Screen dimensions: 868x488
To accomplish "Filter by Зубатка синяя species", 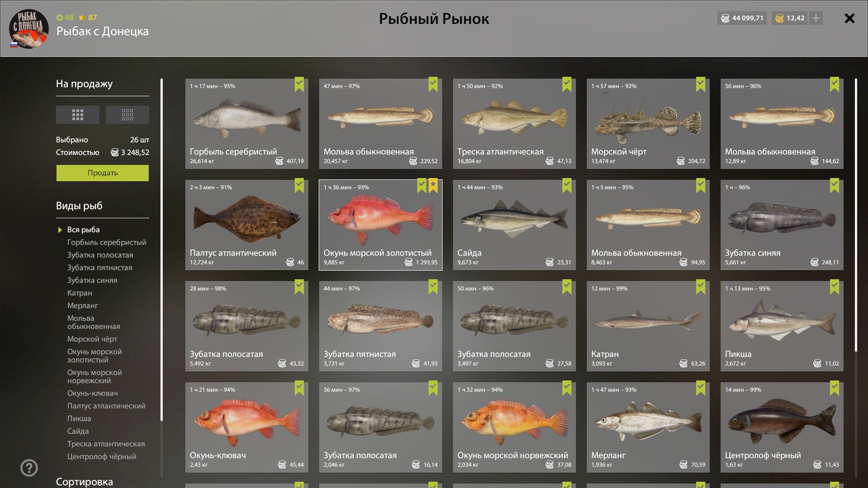I will pyautogui.click(x=92, y=280).
